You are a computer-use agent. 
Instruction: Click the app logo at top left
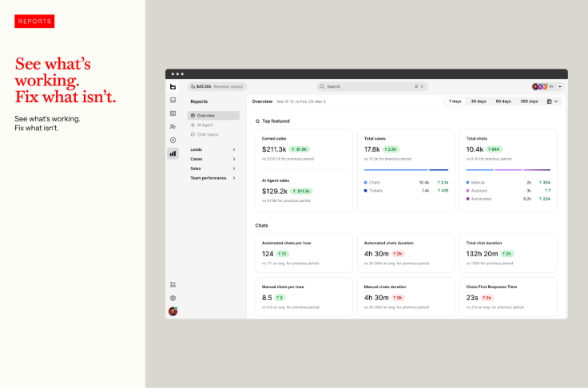[173, 86]
